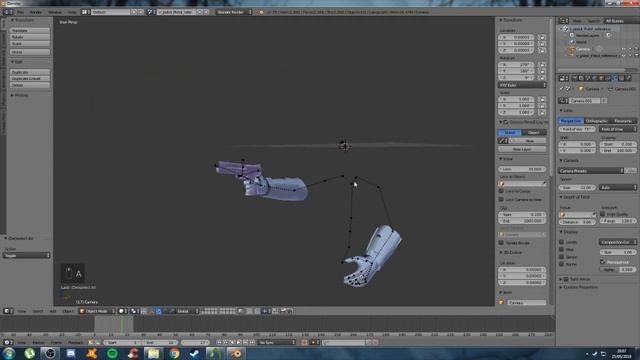Lock the Location X transform
The width and height of the screenshot is (640, 360).
coord(542,37)
